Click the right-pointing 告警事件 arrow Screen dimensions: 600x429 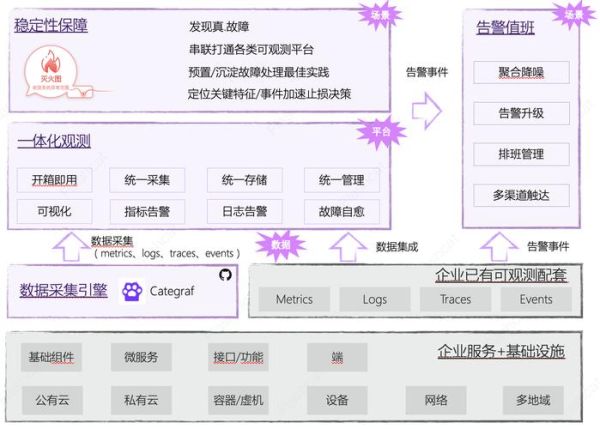point(426,105)
